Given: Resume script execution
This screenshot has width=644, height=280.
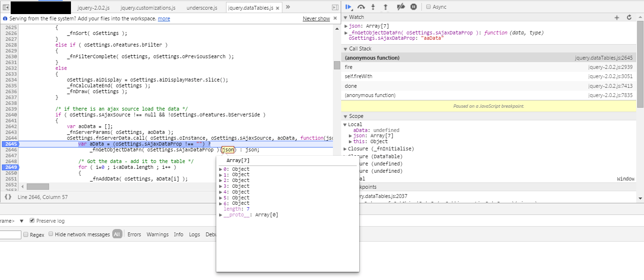Looking at the screenshot, I should coord(348,6).
